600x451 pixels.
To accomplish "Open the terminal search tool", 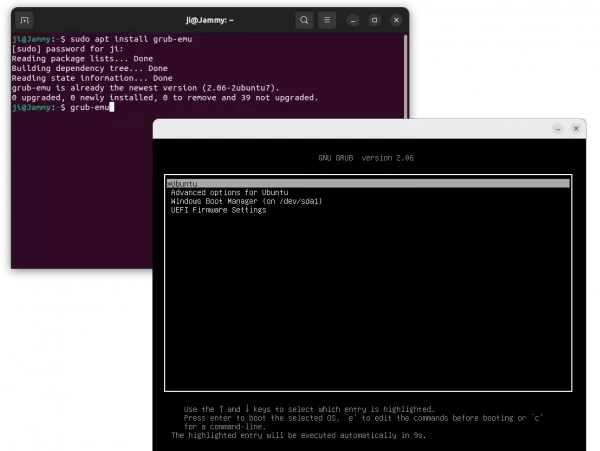I will point(304,20).
